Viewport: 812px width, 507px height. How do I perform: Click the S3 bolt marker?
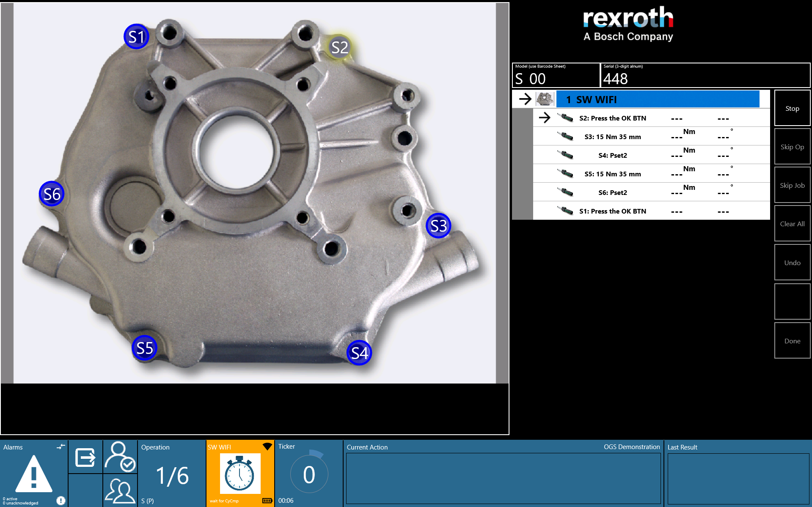pyautogui.click(x=438, y=226)
